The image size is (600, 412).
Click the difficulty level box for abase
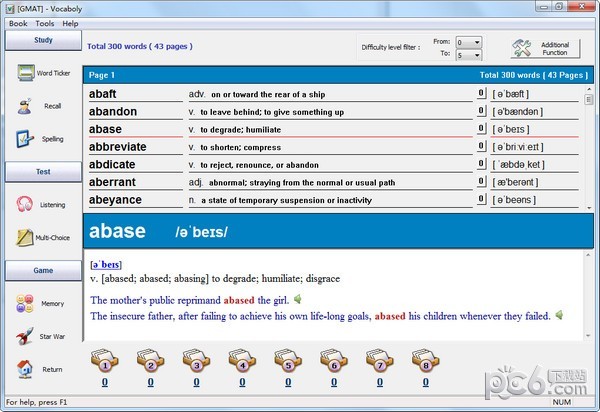click(x=482, y=128)
